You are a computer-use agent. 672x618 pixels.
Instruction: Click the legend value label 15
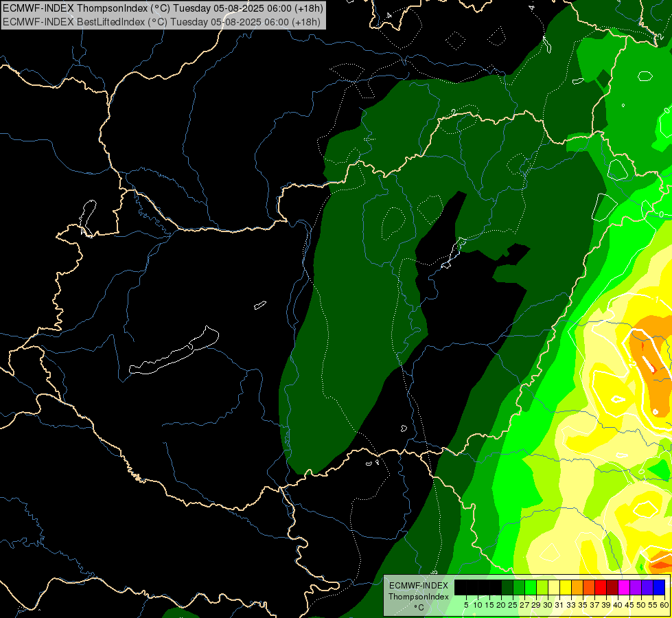(489, 605)
